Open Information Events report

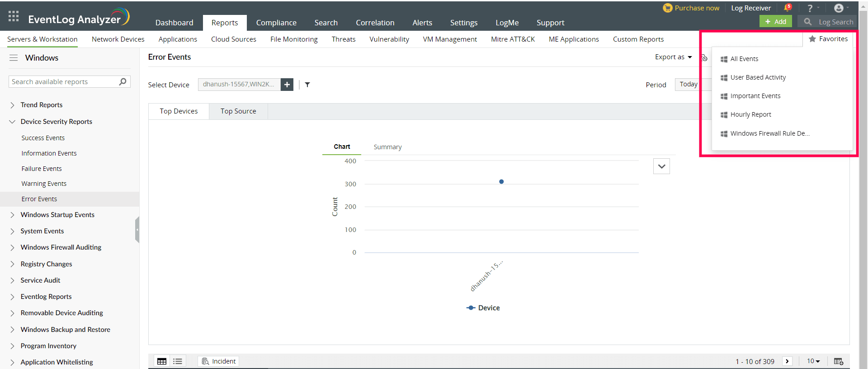pyautogui.click(x=49, y=153)
